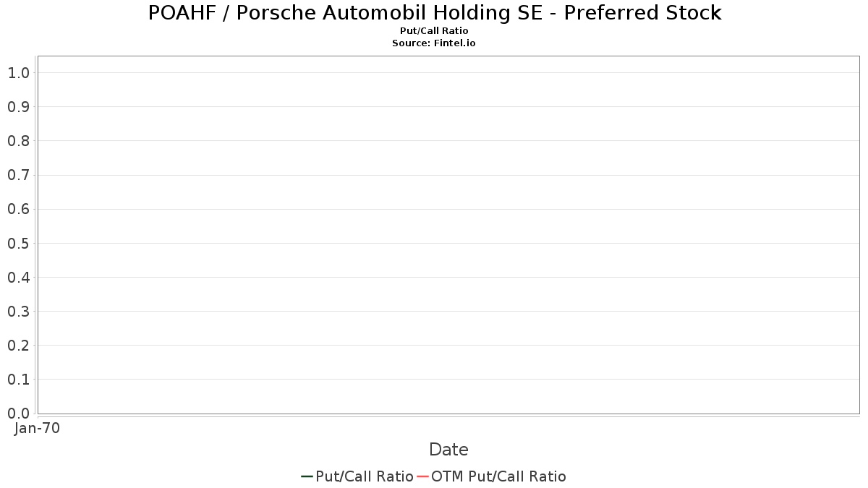Image resolution: width=868 pixels, height=488 pixels.
Task: Click the 0.4 y-axis label
Action: click(x=18, y=278)
